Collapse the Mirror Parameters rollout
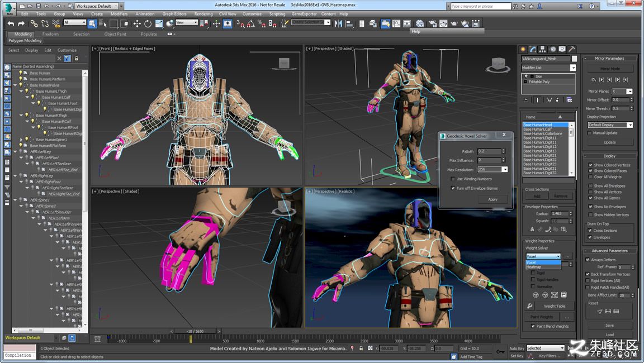Viewport: 644px width, 363px height. coord(609,58)
